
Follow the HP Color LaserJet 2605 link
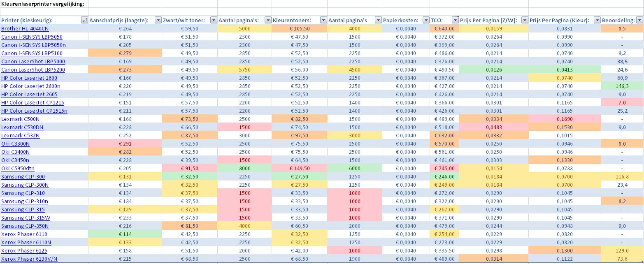(x=29, y=95)
